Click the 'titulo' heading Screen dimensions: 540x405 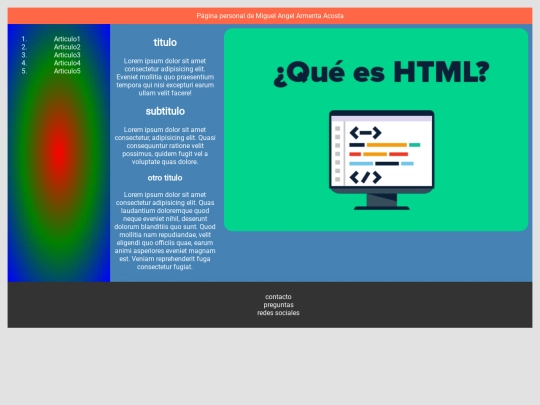(x=165, y=42)
